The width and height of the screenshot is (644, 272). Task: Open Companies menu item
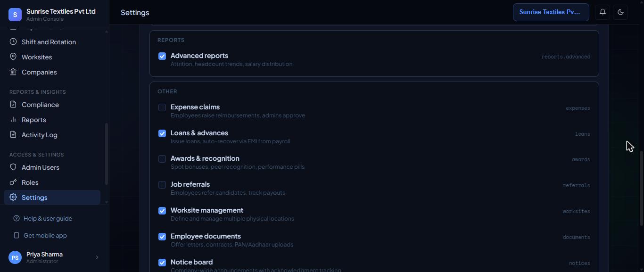tap(52, 72)
